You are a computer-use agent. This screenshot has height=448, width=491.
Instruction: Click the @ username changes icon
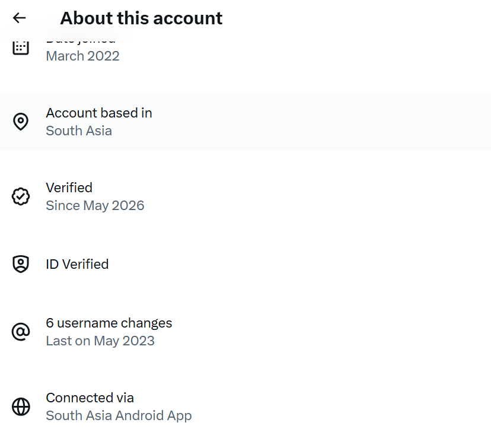21,332
